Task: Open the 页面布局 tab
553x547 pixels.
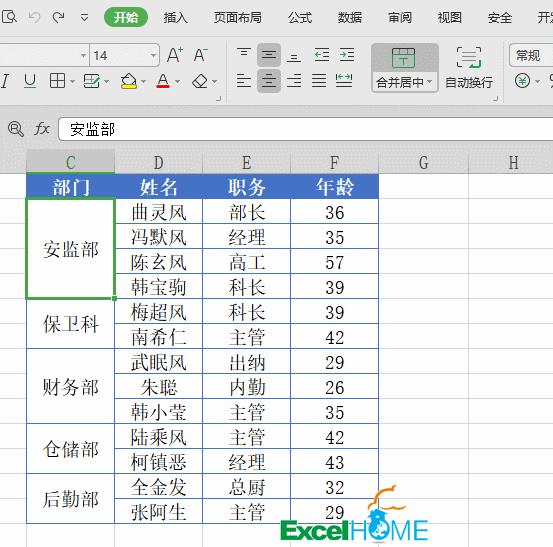Action: pos(238,17)
